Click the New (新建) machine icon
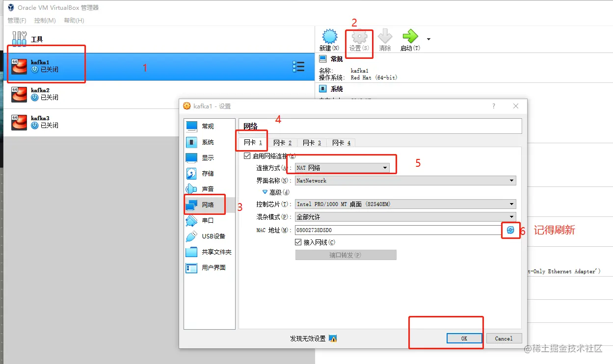This screenshot has height=364, width=613. (330, 37)
